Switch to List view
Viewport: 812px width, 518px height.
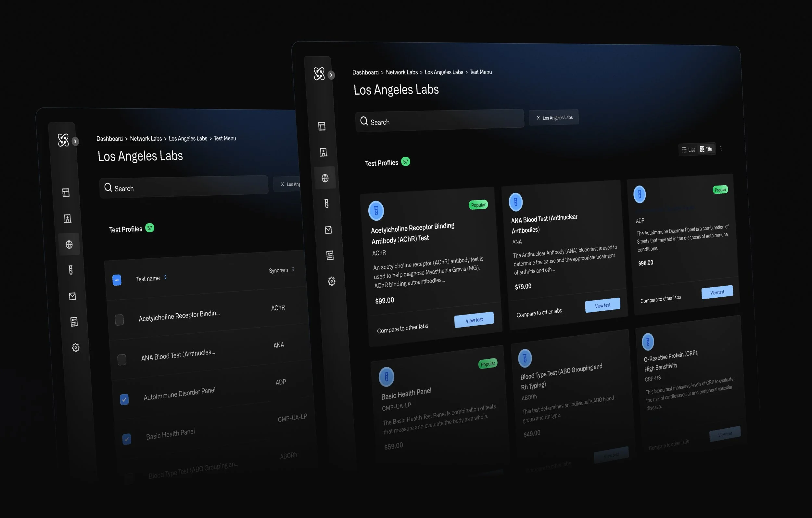(x=688, y=149)
